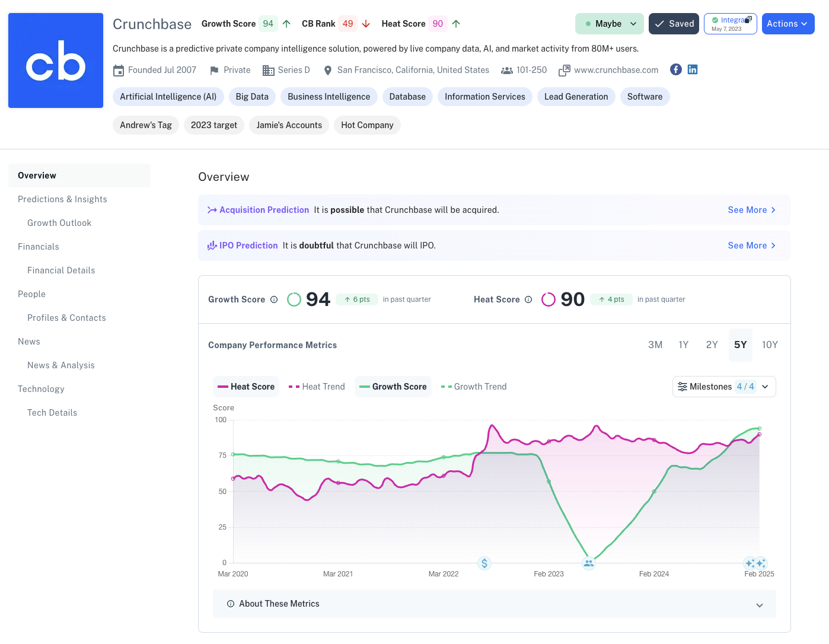Click the green Growth Score ring indicator
Screen dimensions: 829x644
294,299
